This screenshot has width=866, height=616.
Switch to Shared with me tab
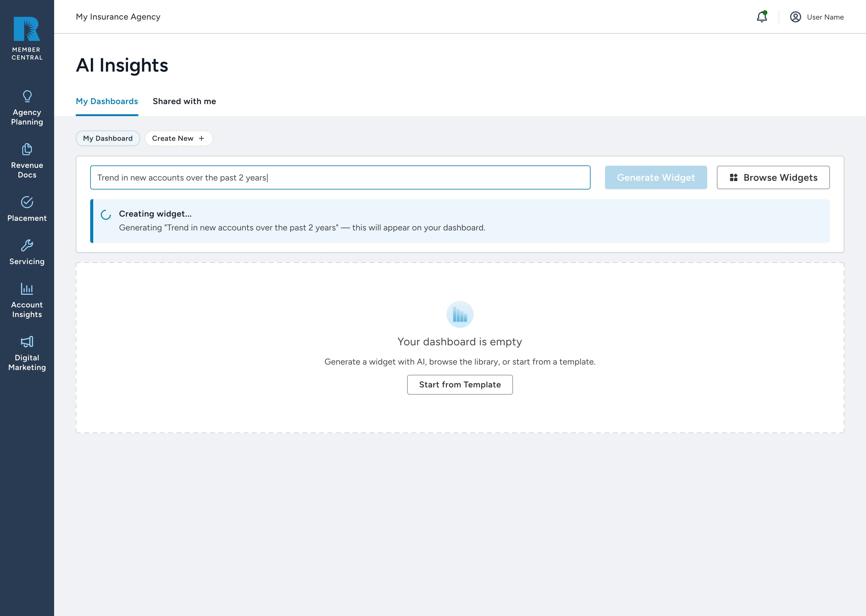tap(184, 101)
